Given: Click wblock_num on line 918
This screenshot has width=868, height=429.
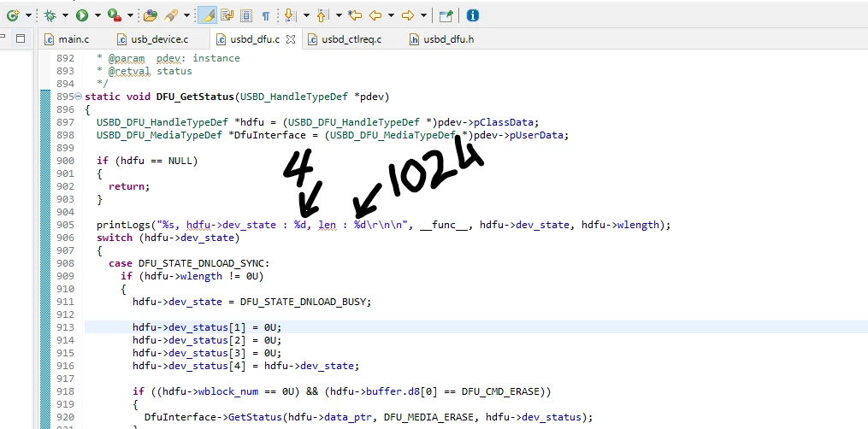Looking at the screenshot, I should pos(228,391).
